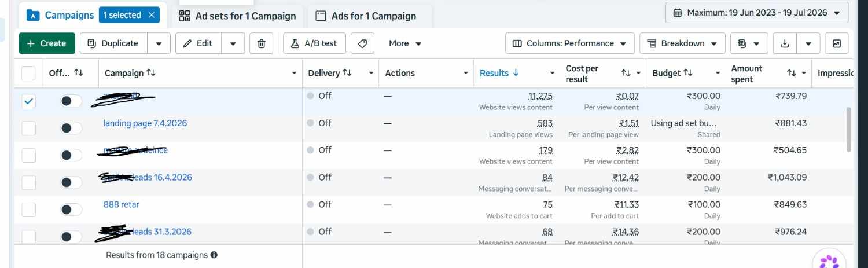
Task: Open the landing page 7.4.2026 campaign link
Action: 145,123
